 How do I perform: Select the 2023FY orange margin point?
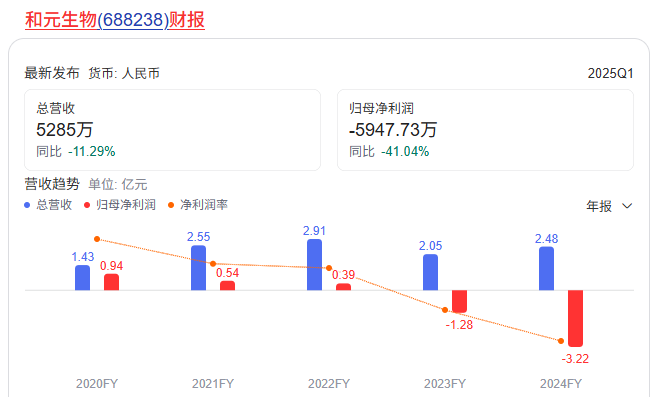pos(445,310)
